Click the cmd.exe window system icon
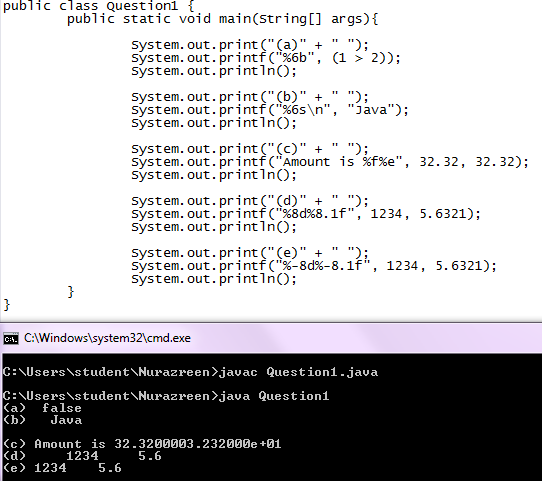The height and width of the screenshot is (481, 542). tap(11, 338)
